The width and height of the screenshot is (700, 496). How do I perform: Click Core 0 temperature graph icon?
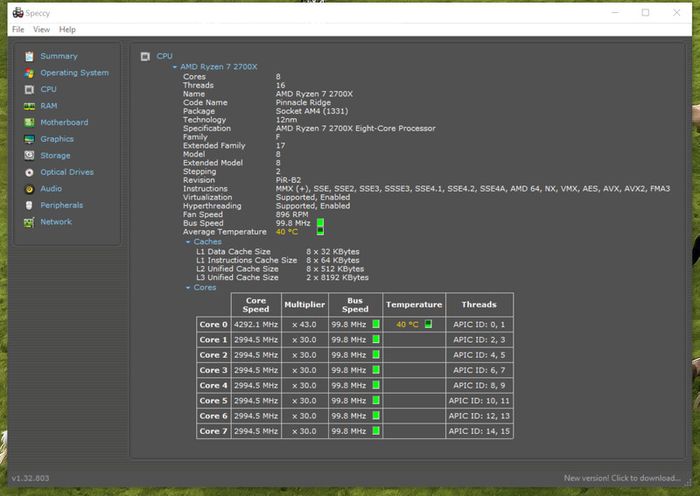pyautogui.click(x=428, y=324)
